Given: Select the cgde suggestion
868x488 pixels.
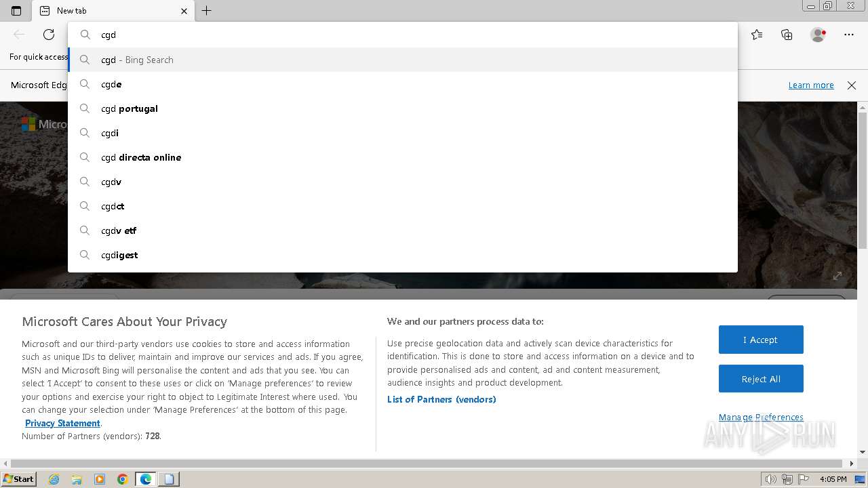Looking at the screenshot, I should click(x=403, y=84).
